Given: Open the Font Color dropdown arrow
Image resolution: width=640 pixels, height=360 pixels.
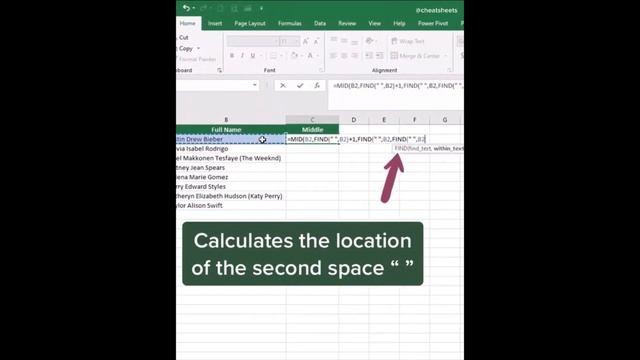Looking at the screenshot, I should 318,56.
